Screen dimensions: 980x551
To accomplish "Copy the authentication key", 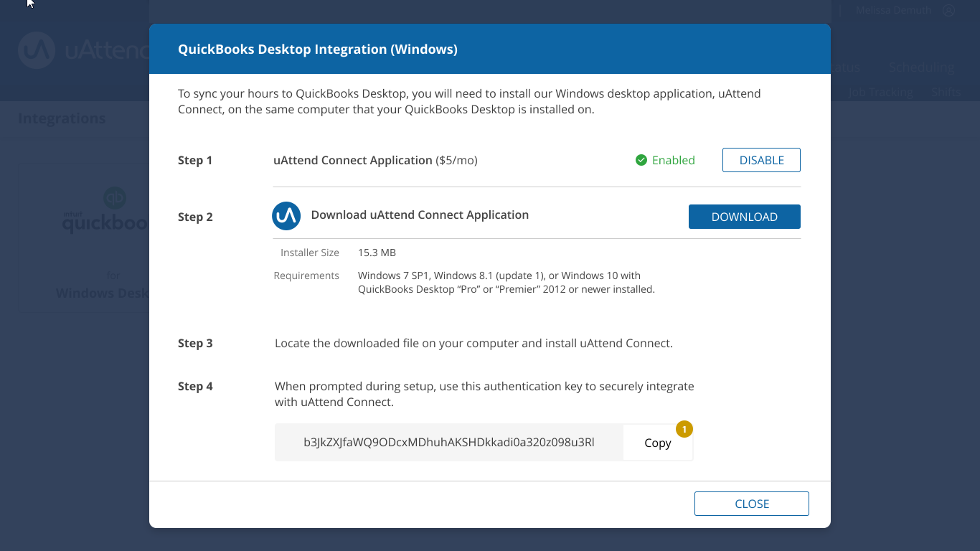I will [x=658, y=443].
